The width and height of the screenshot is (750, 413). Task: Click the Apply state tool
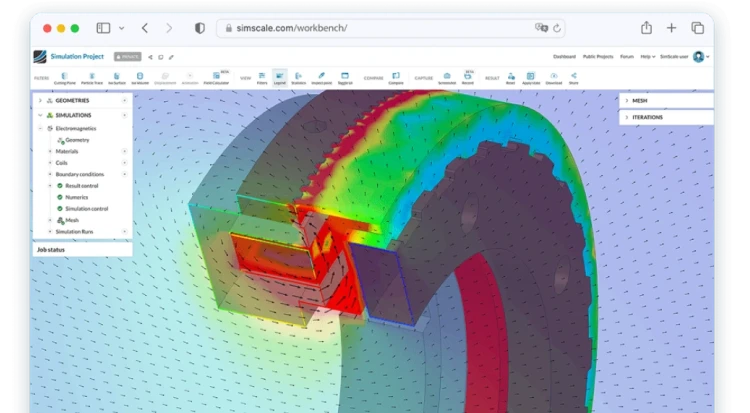(531, 78)
